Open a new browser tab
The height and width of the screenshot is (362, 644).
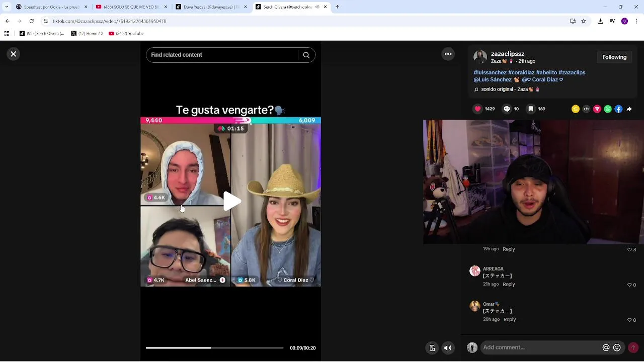[x=337, y=7]
